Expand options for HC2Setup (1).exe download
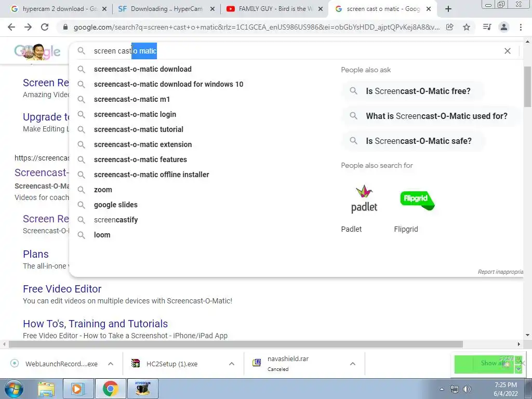532x399 pixels. point(232,364)
